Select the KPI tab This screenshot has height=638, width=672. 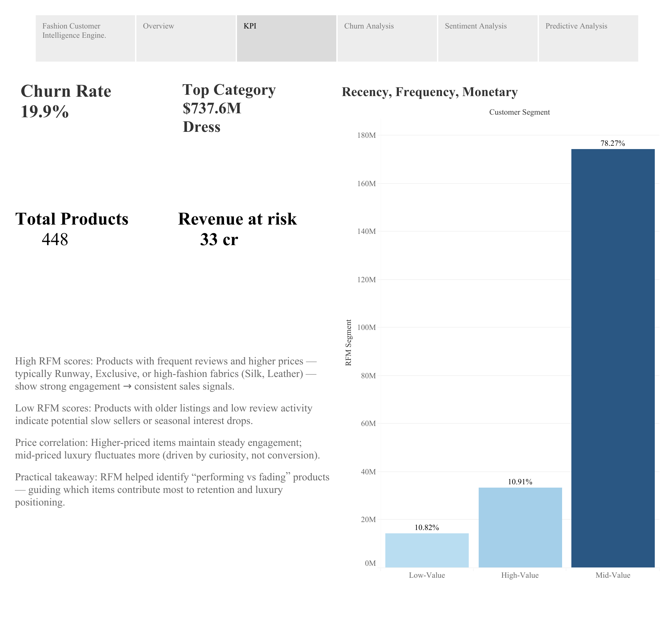[x=286, y=38]
